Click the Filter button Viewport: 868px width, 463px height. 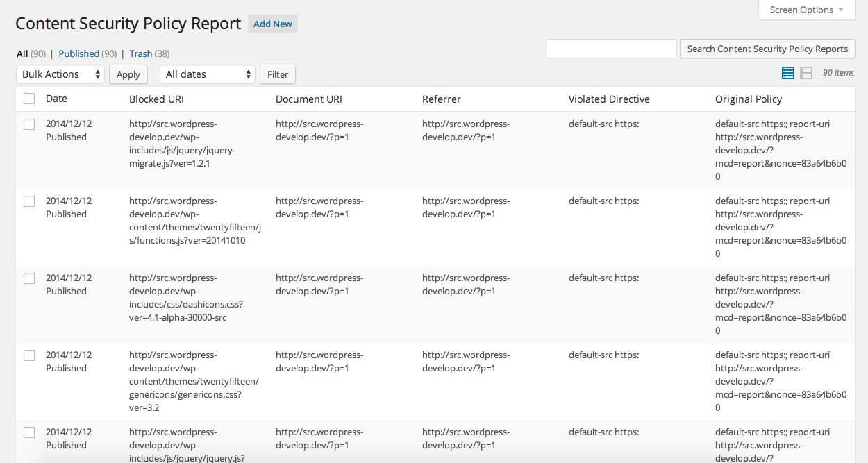tap(278, 74)
